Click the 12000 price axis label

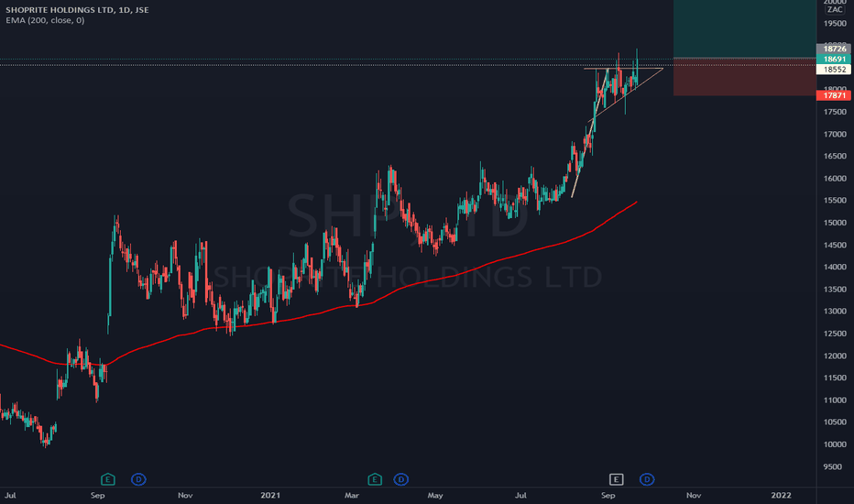835,356
